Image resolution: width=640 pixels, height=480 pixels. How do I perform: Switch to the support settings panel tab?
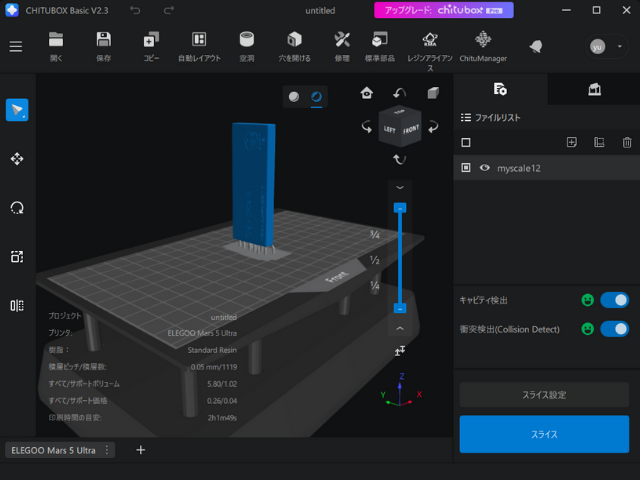tap(594, 90)
